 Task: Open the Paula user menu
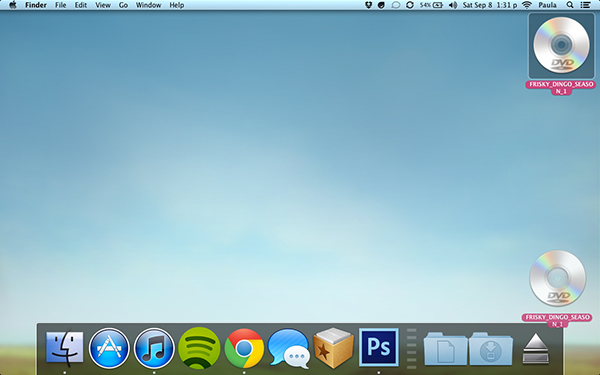pos(547,5)
